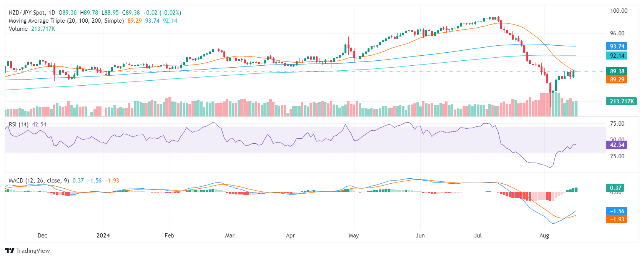
Task: Click the 75.00 level on the RSI axis
Action: pyautogui.click(x=617, y=124)
